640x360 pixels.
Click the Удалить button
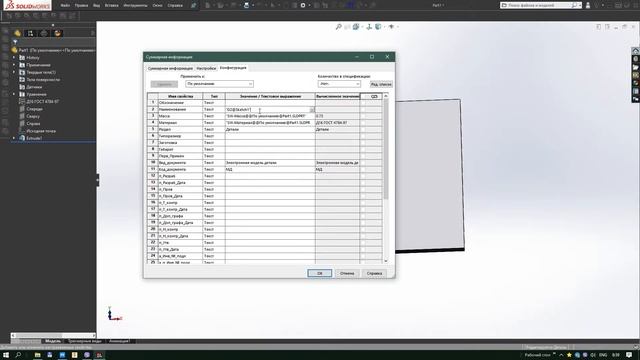[x=164, y=84]
